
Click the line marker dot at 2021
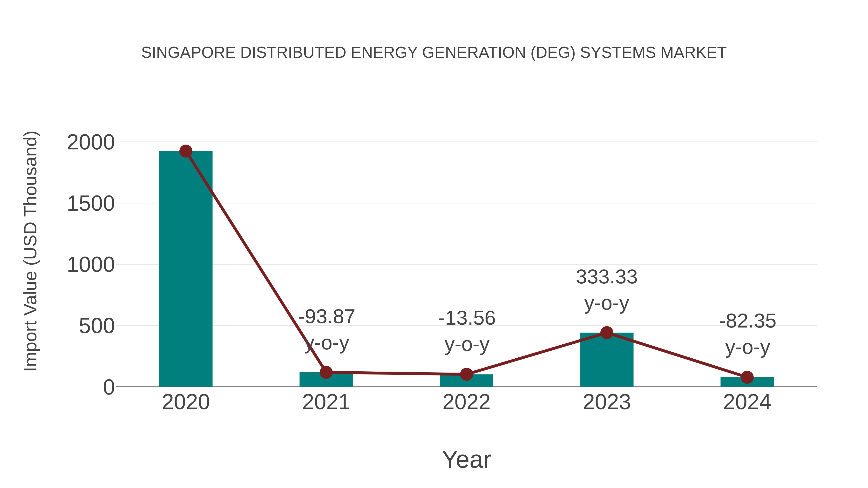[326, 372]
